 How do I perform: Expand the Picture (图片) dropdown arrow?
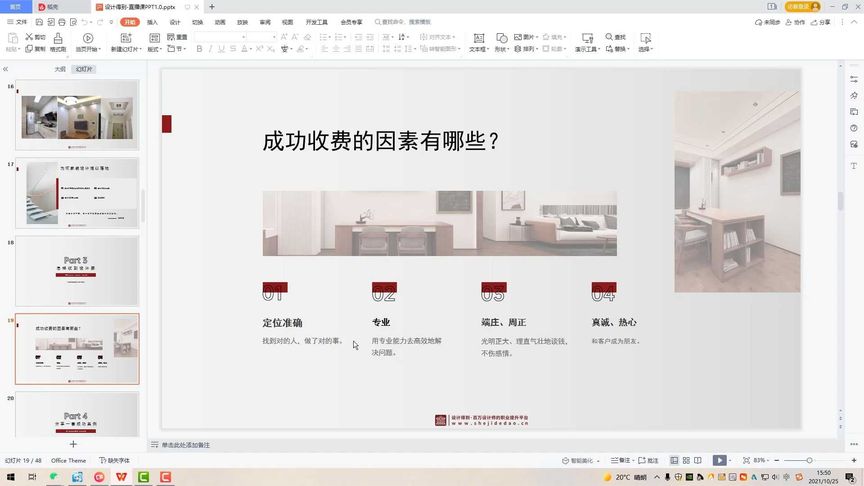click(537, 37)
